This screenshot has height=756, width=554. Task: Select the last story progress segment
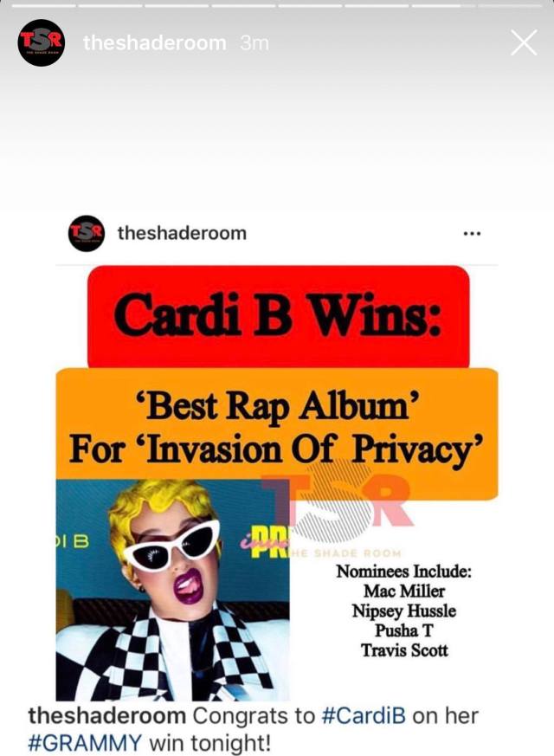pos(509,6)
